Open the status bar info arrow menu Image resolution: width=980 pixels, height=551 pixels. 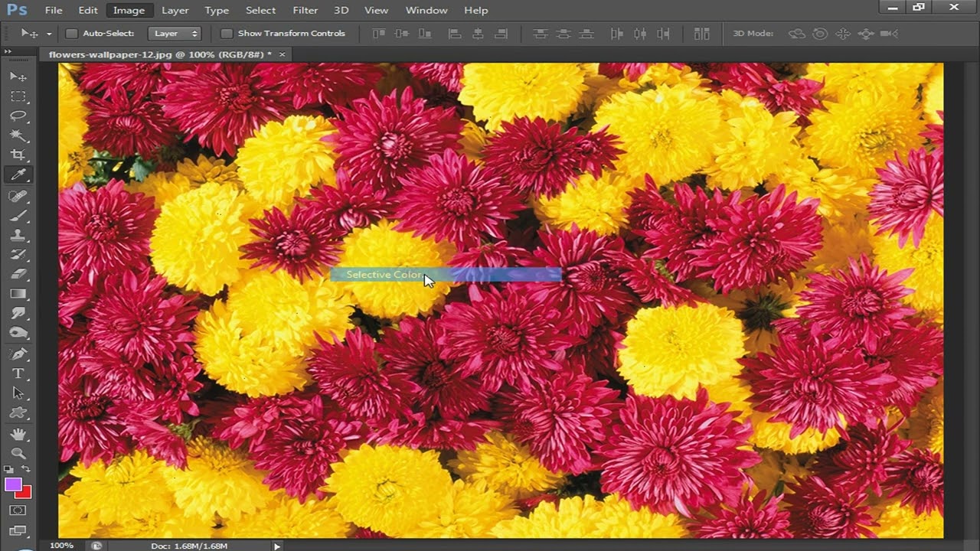click(277, 546)
